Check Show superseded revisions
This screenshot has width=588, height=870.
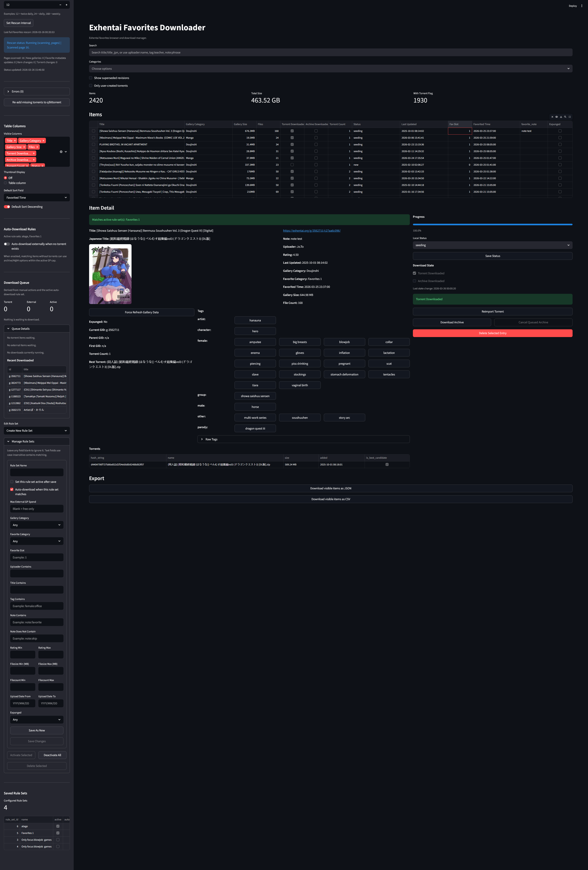click(91, 78)
